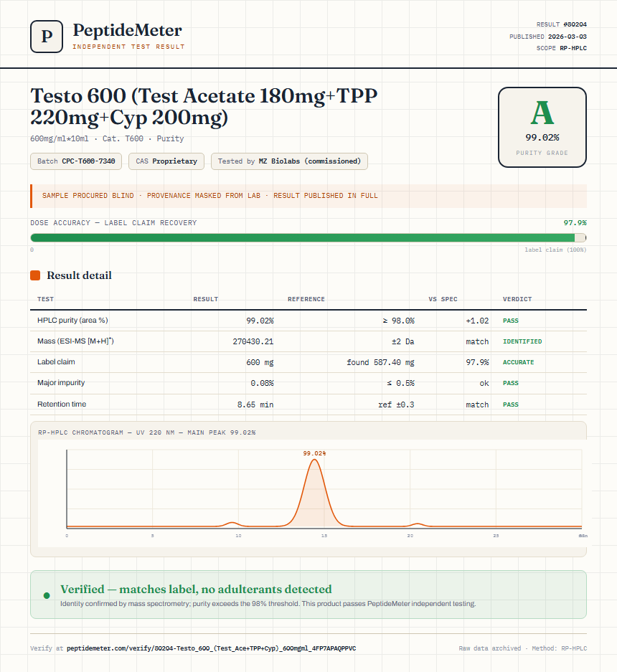Click the VS SPEC column header
Viewport: 617px width, 672px height.
coord(443,299)
